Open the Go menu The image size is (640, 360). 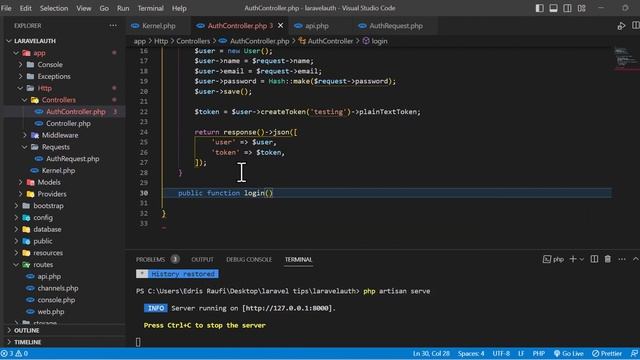pyautogui.click(x=104, y=8)
